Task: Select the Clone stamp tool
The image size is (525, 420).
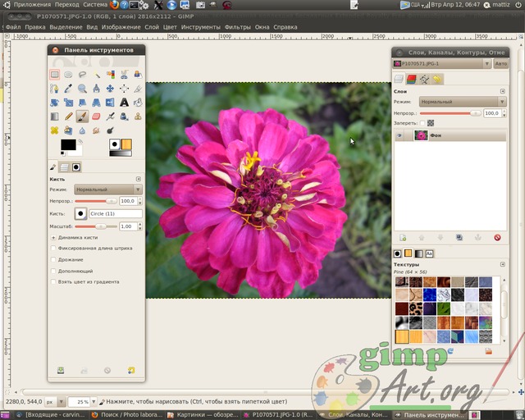Action: click(x=138, y=116)
